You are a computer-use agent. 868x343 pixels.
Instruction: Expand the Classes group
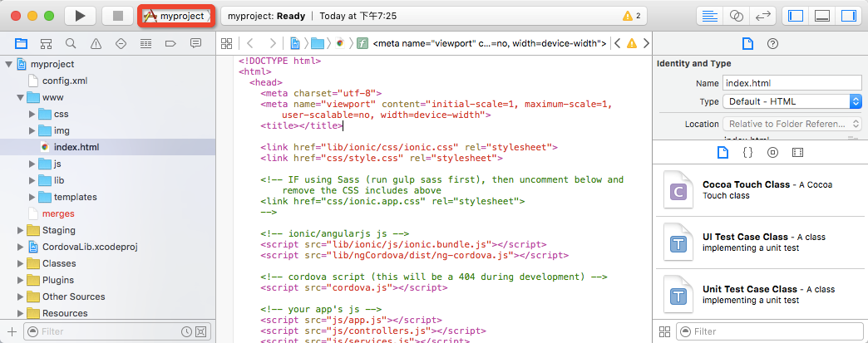[21, 263]
